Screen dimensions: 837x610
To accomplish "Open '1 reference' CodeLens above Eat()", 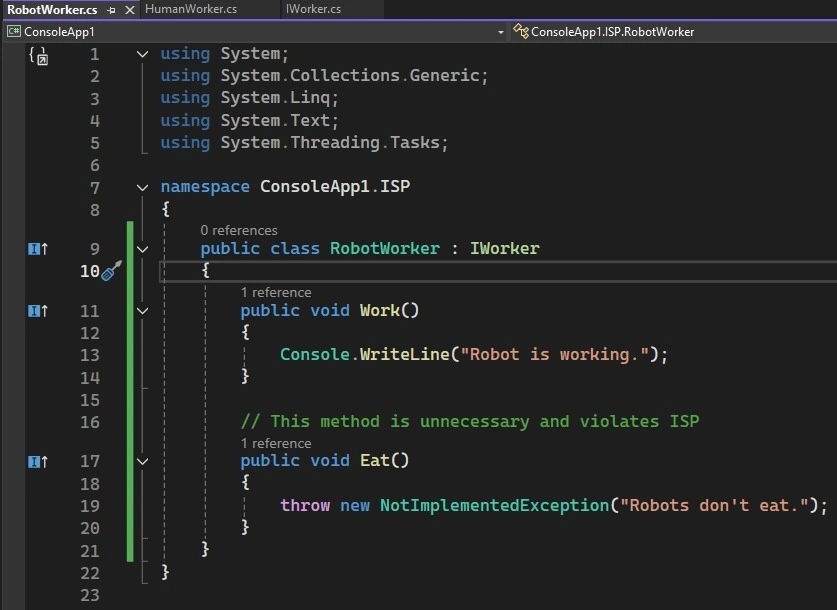I will coord(275,443).
